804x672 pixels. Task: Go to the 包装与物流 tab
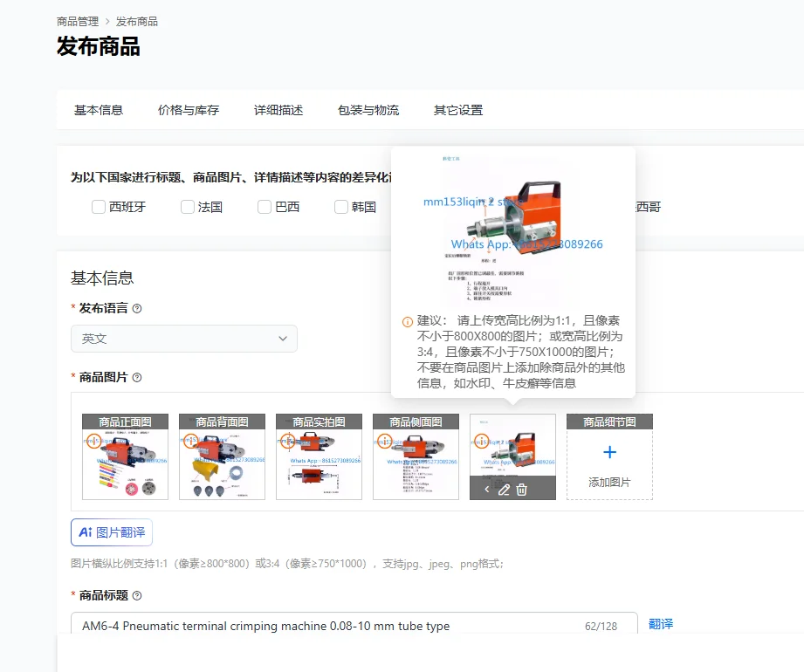368,110
